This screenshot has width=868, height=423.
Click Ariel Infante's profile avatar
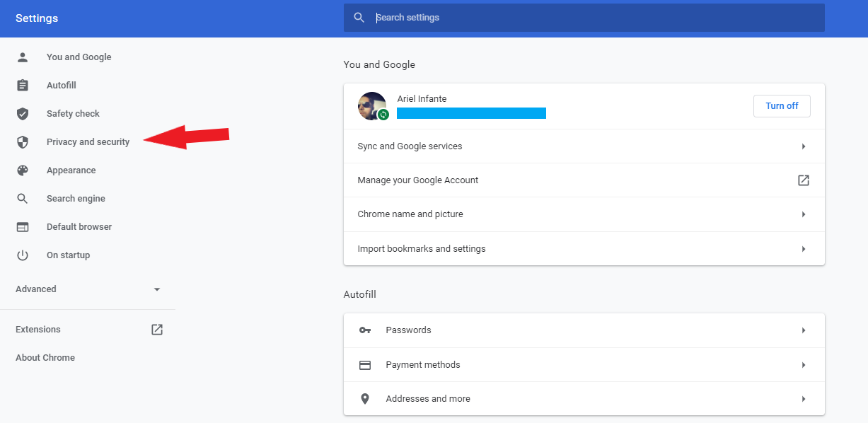372,106
